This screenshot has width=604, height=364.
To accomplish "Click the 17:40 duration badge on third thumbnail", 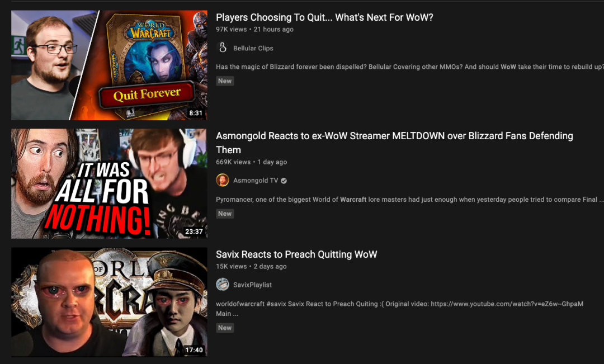I will [194, 350].
